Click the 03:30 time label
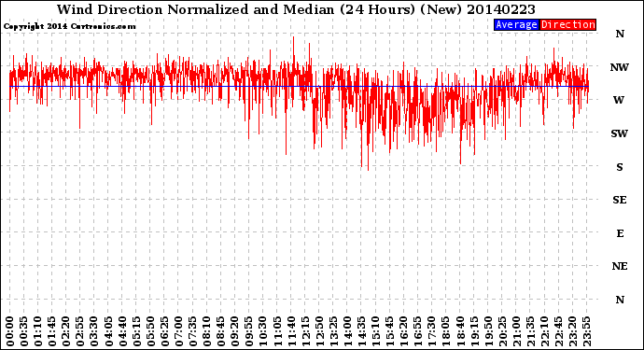This screenshot has width=644, height=350. [94, 331]
